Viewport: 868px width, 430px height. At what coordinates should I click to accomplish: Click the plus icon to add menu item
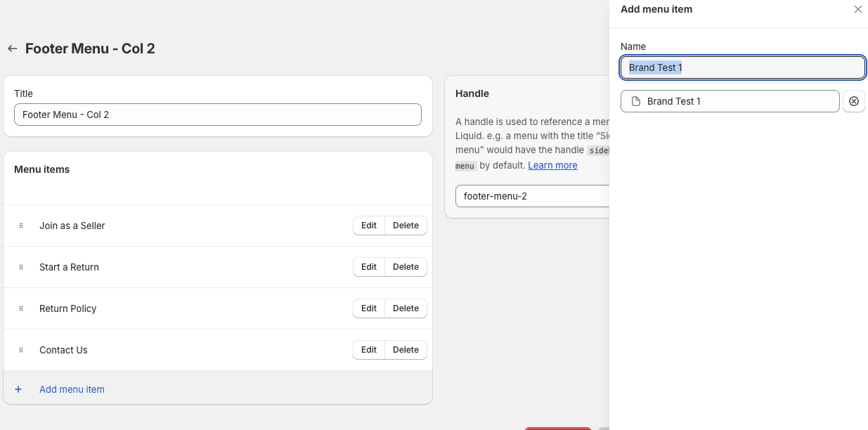click(18, 389)
